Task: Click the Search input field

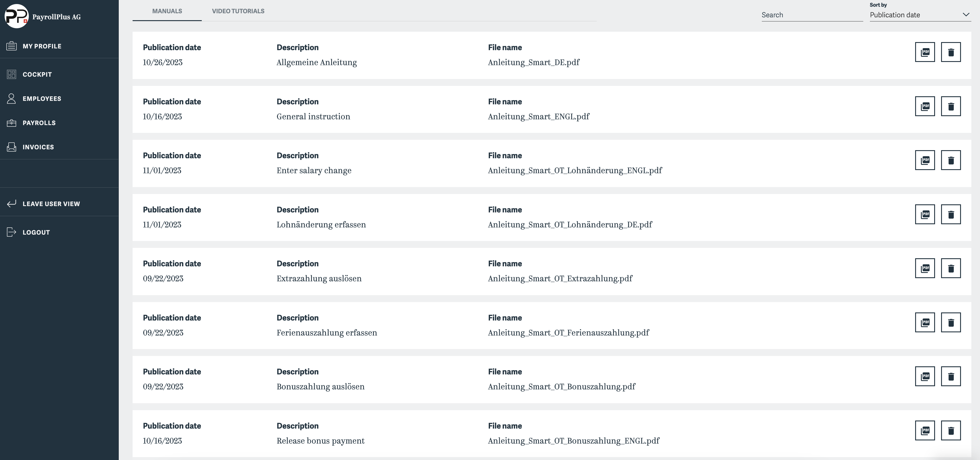Action: coord(811,15)
